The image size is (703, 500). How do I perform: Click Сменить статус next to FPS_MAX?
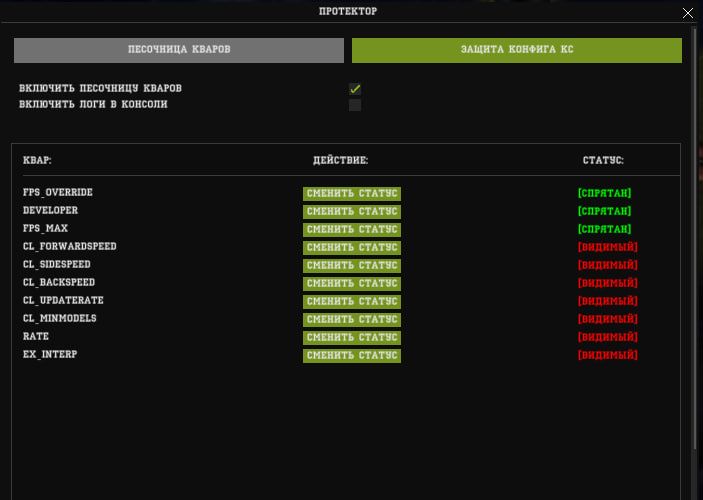click(x=352, y=229)
